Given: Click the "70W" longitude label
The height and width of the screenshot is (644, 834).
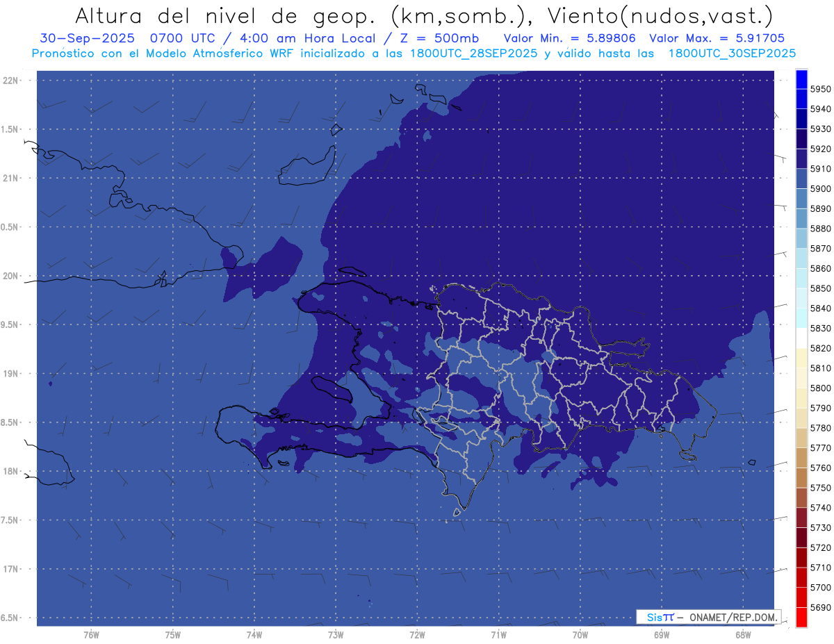Looking at the screenshot, I should click(x=580, y=635).
